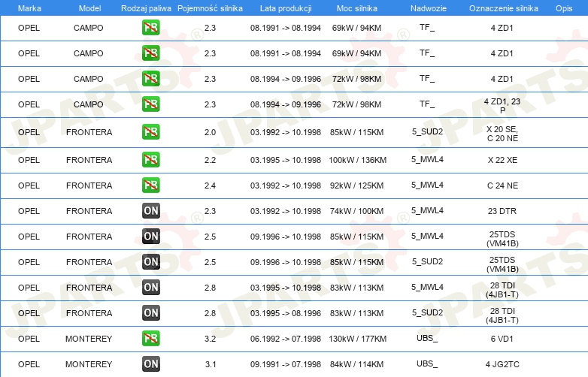Viewport: 588px width, 377px height.
Task: Click FRONTERA model in the 23 DTR row
Action: coord(89,211)
